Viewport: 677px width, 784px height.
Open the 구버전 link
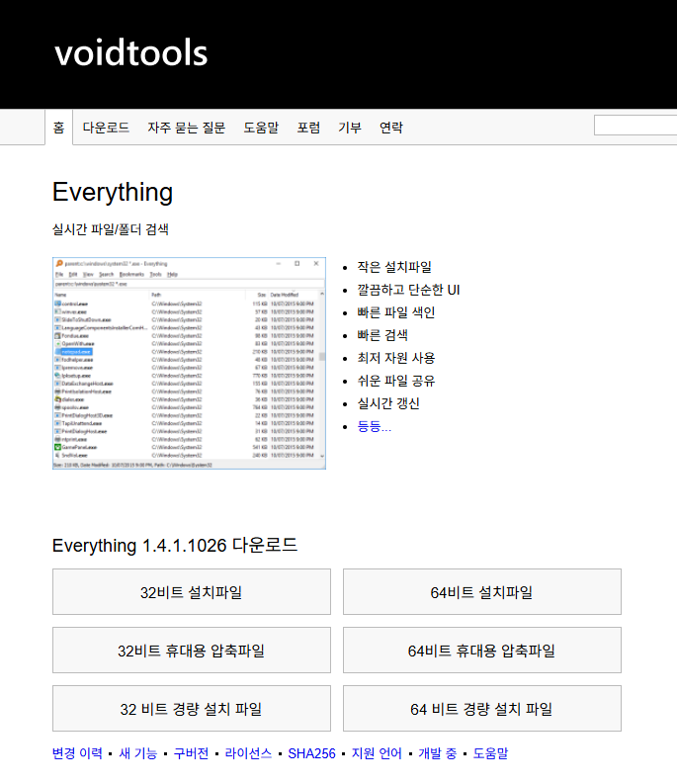coord(191,753)
